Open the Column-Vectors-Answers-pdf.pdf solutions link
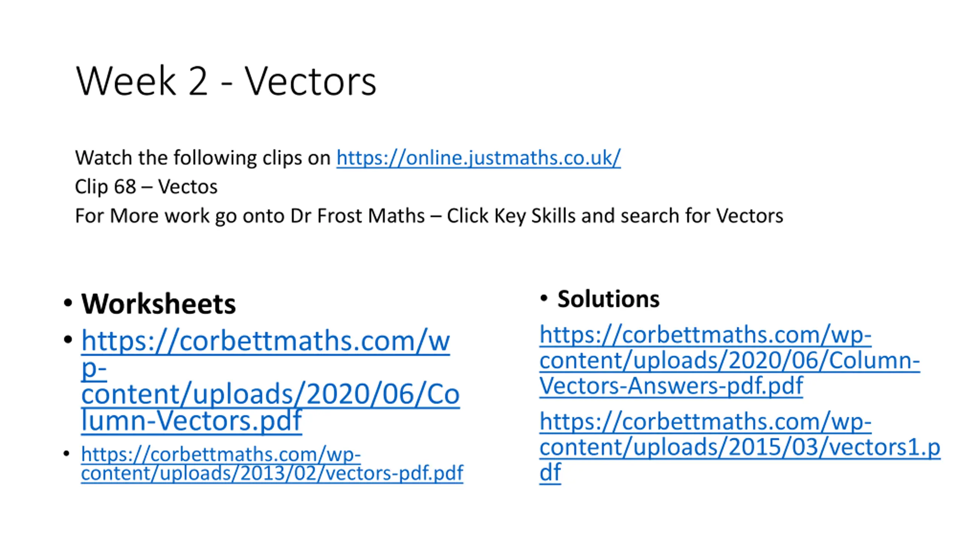This screenshot has width=980, height=551. pos(730,360)
